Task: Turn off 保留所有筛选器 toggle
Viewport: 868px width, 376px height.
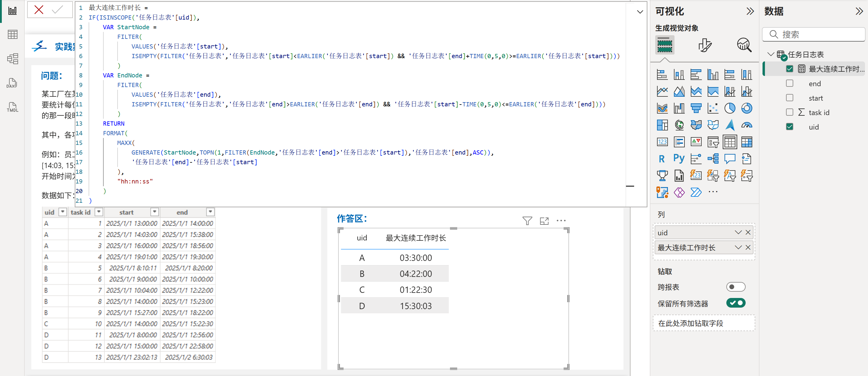Action: [x=736, y=303]
